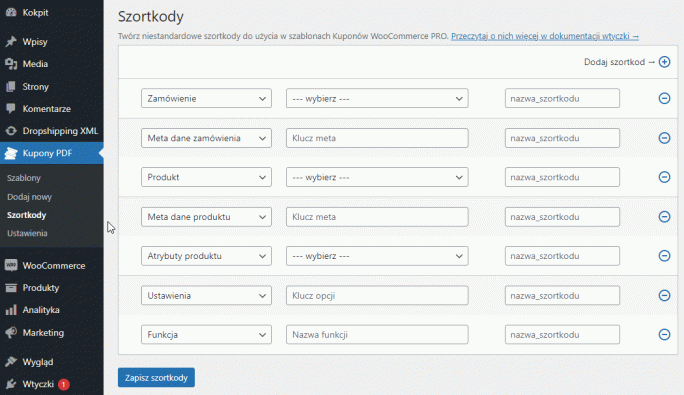Click the plus icon to add shortcode
Image resolution: width=684 pixels, height=395 pixels.
(664, 62)
